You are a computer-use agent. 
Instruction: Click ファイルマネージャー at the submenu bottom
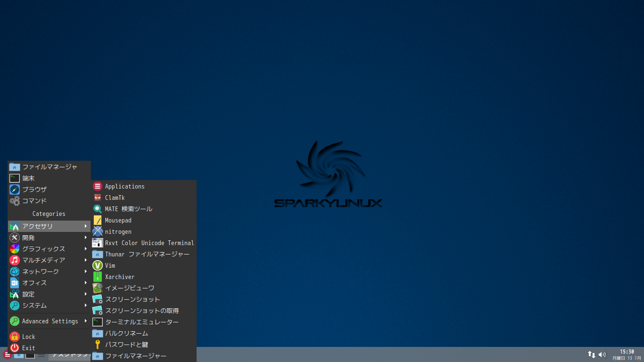pyautogui.click(x=144, y=356)
